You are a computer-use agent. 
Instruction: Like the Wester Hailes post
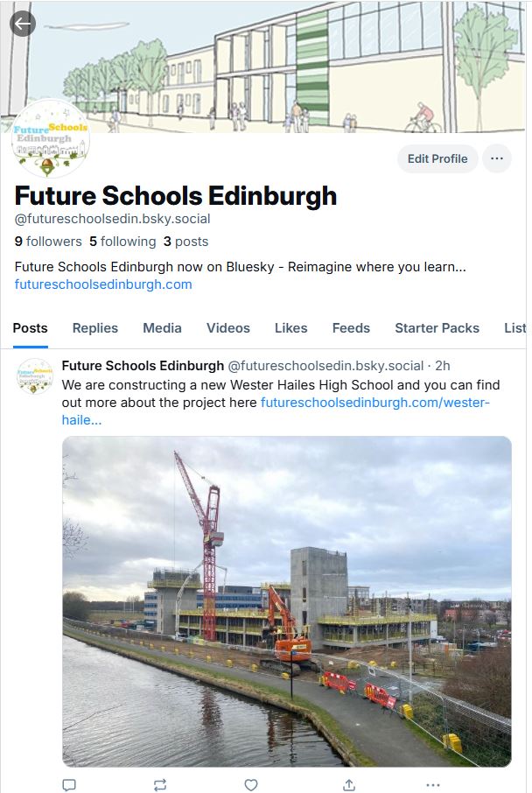click(251, 784)
